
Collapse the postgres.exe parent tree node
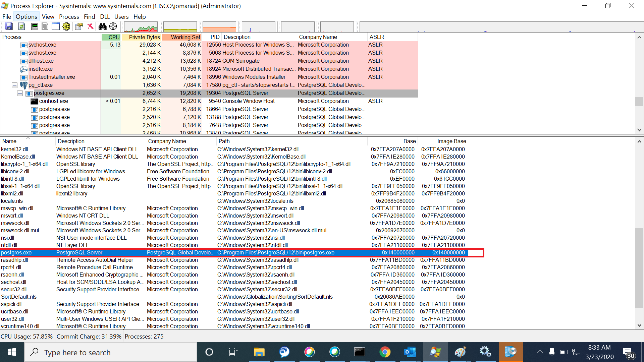point(20,93)
